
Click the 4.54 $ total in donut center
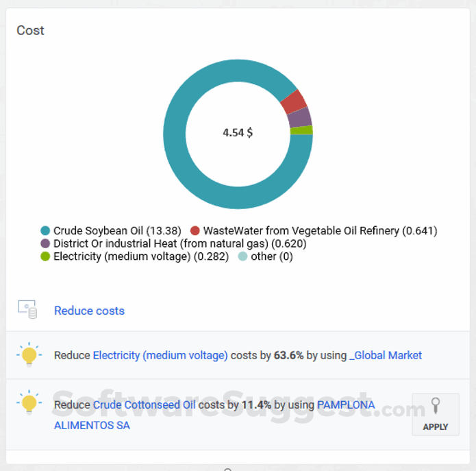(238, 132)
